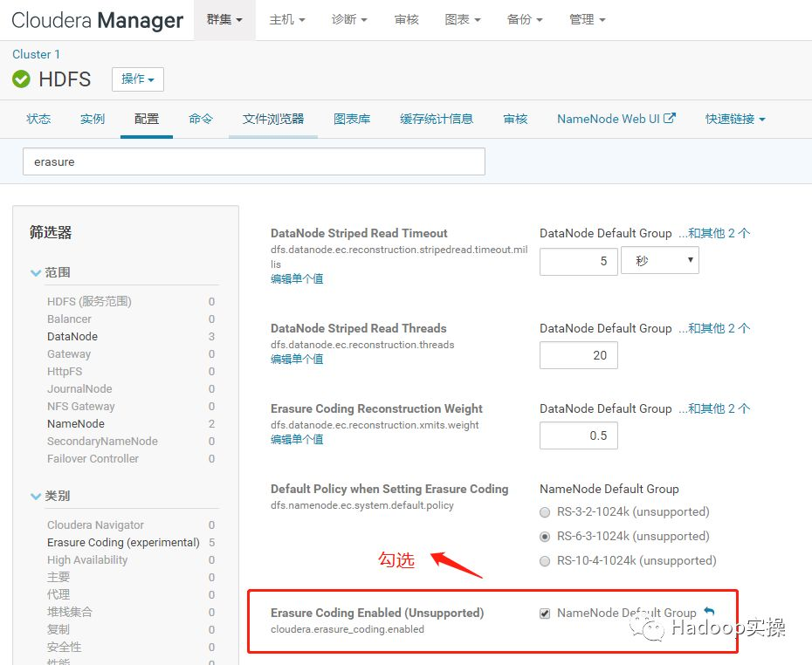Collapse the 范围 filter section

[51, 272]
